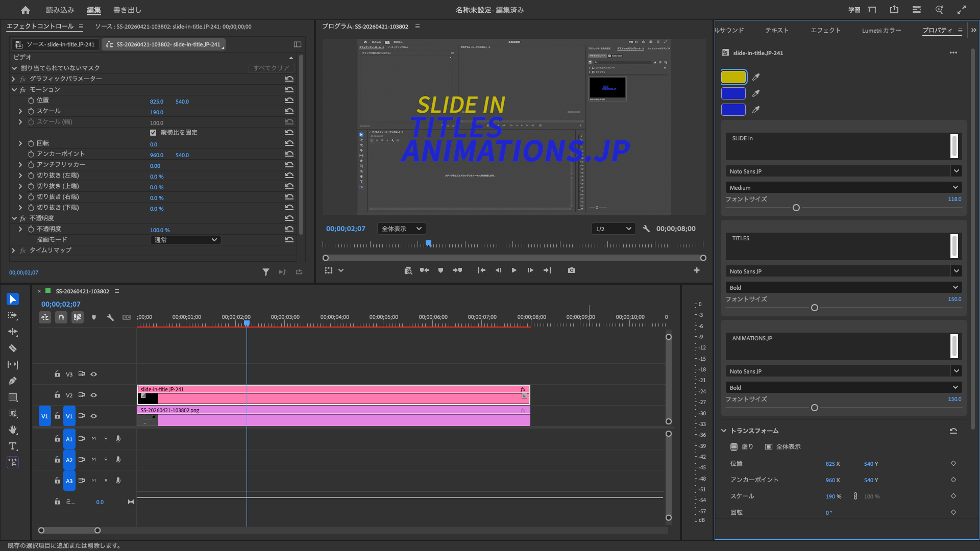The height and width of the screenshot is (551, 980).
Task: Open the 全体表示 zoom level dropdown
Action: coord(401,229)
